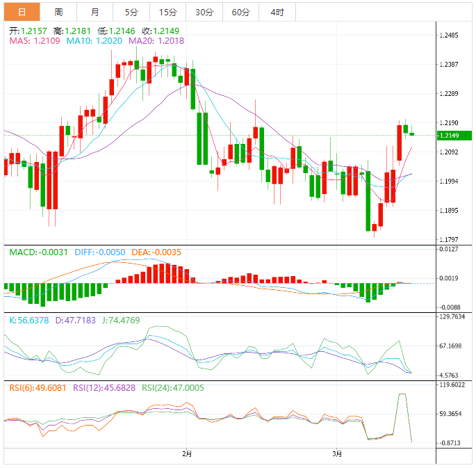Select the 月 (monthly) timeframe tab
This screenshot has width=476, height=468.
point(95,12)
